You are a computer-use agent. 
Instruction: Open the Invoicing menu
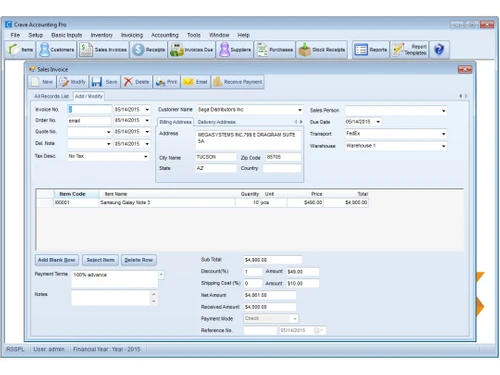[x=132, y=35]
